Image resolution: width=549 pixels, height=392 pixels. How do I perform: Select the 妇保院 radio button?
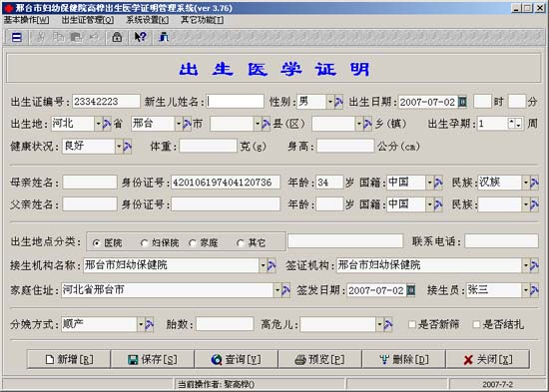(x=144, y=243)
